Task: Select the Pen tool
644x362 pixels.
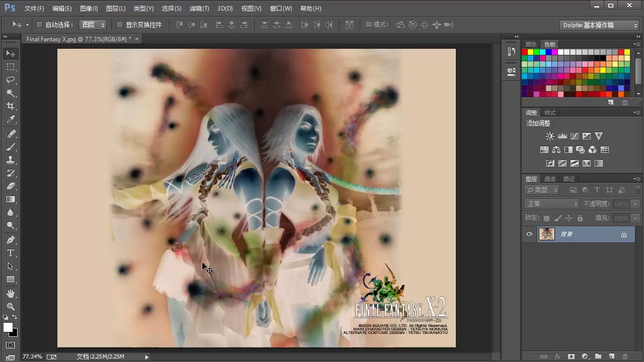Action: (x=11, y=240)
